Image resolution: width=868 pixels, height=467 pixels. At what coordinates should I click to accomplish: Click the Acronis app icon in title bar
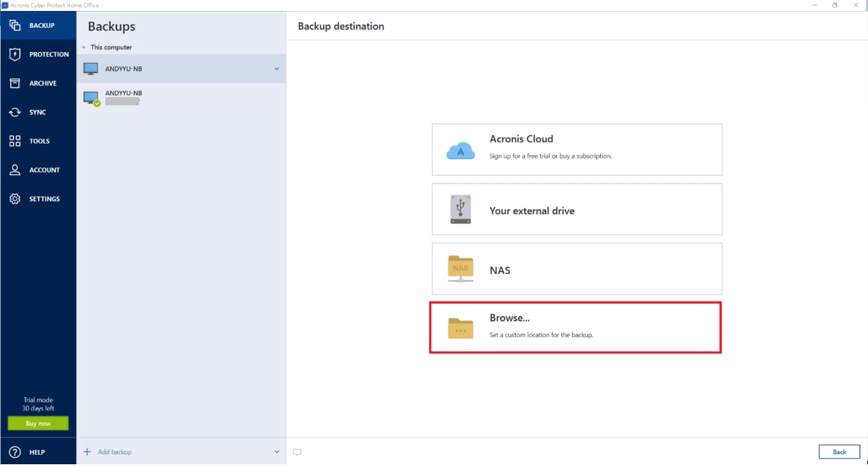(5, 5)
